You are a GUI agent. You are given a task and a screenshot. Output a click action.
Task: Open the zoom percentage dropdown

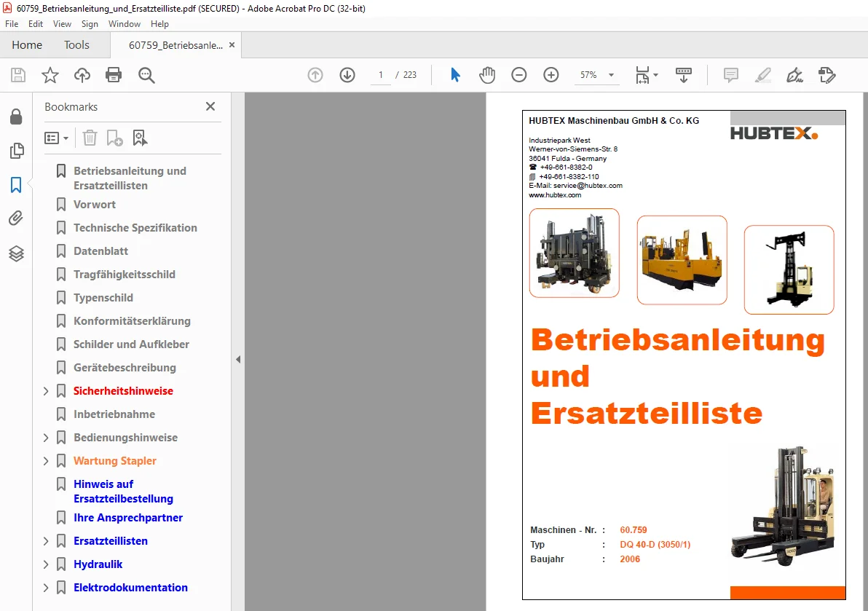coord(611,75)
